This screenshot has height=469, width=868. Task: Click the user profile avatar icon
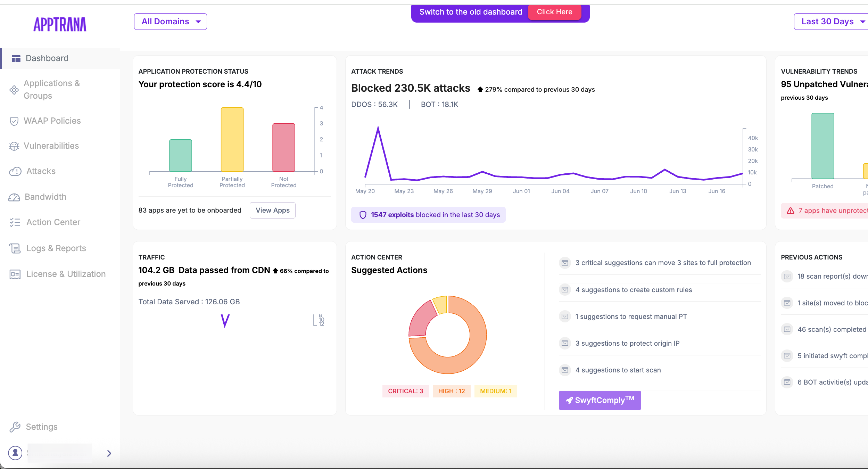click(15, 453)
